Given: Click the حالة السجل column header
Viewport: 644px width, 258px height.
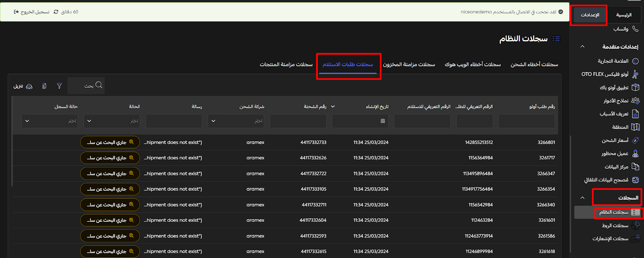Looking at the screenshot, I should [66, 107].
